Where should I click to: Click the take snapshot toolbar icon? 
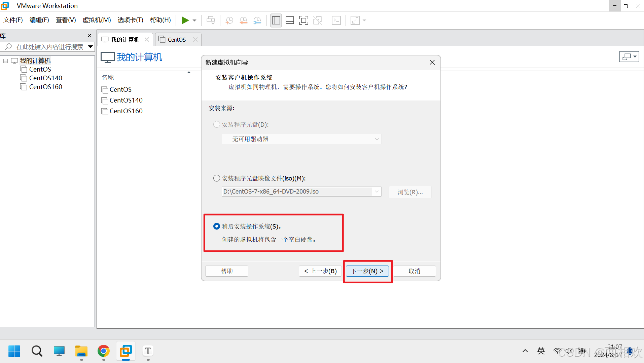point(229,20)
